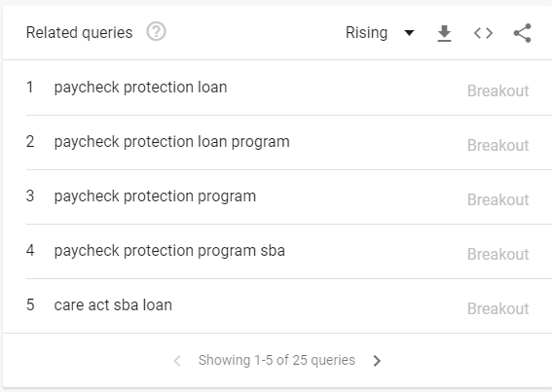
Task: Click the help question mark icon
Action: [157, 32]
